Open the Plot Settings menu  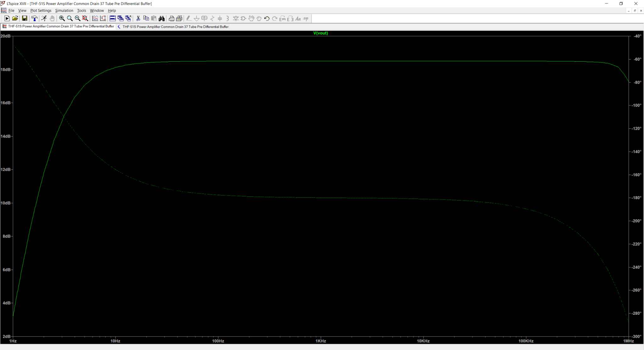click(41, 10)
